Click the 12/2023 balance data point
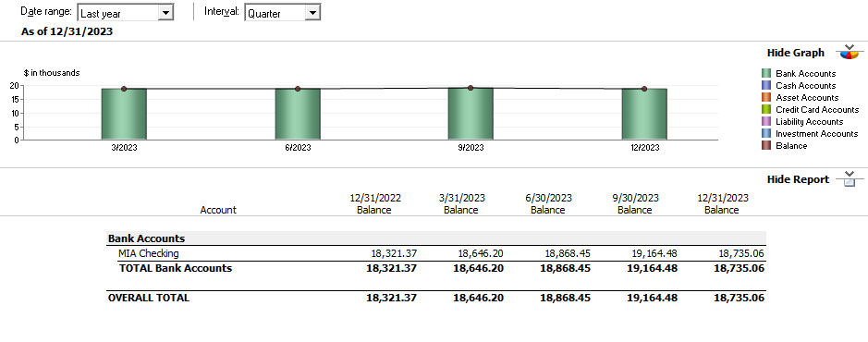The image size is (868, 342). coord(644,89)
